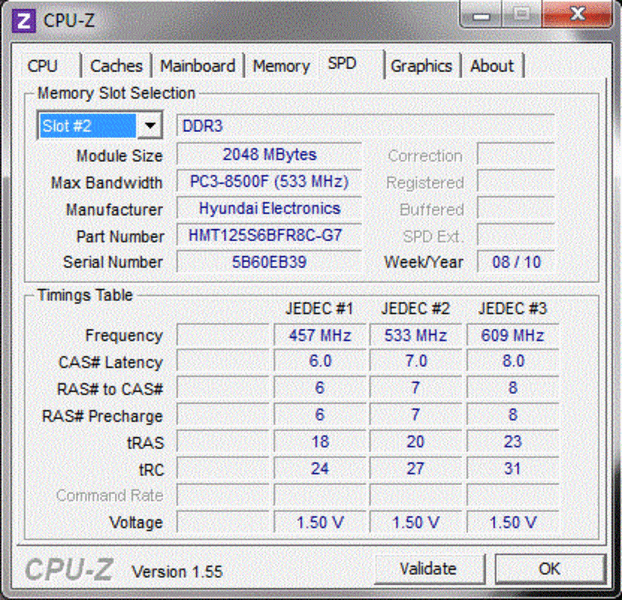Click the CAS# Latency 6.0 value

pos(320,362)
